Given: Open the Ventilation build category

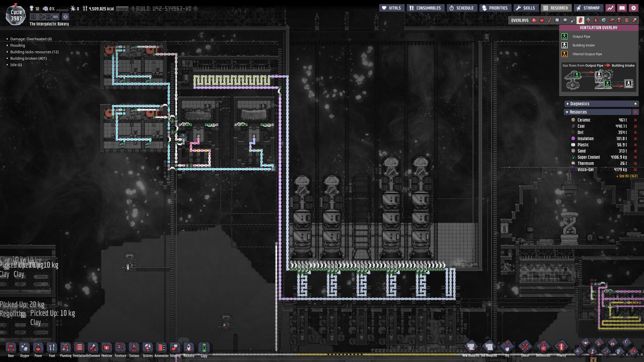Looking at the screenshot, I should tap(79, 348).
